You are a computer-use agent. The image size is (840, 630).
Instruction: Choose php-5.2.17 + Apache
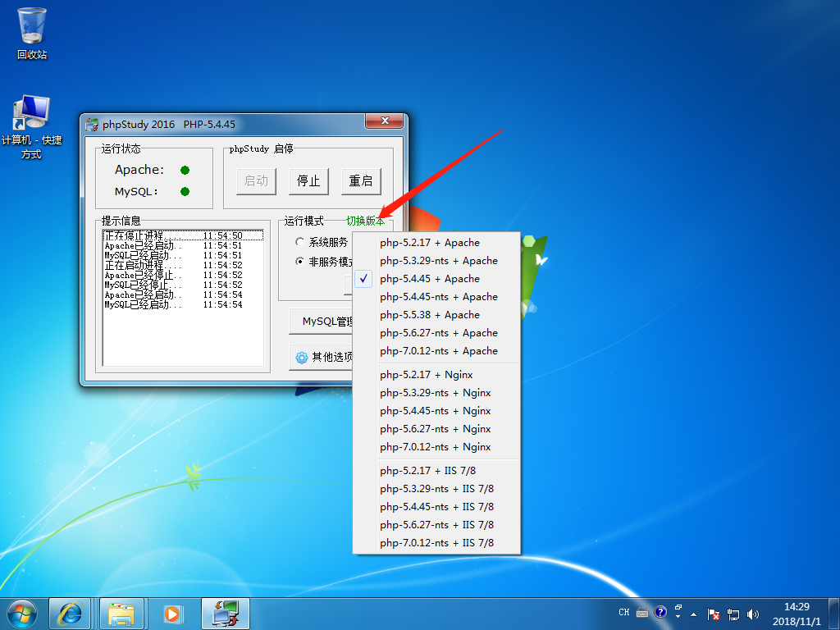pyautogui.click(x=436, y=243)
